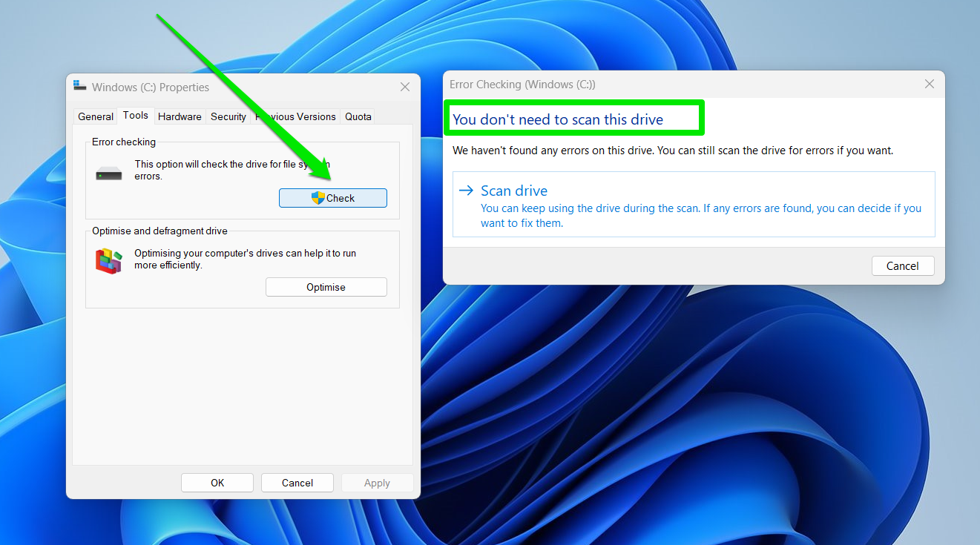Click the defragment icon beside Optimise text

pyautogui.click(x=108, y=261)
